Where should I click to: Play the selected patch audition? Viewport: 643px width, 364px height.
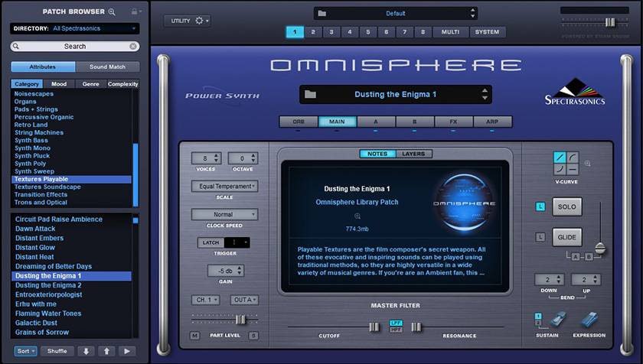pyautogui.click(x=127, y=351)
